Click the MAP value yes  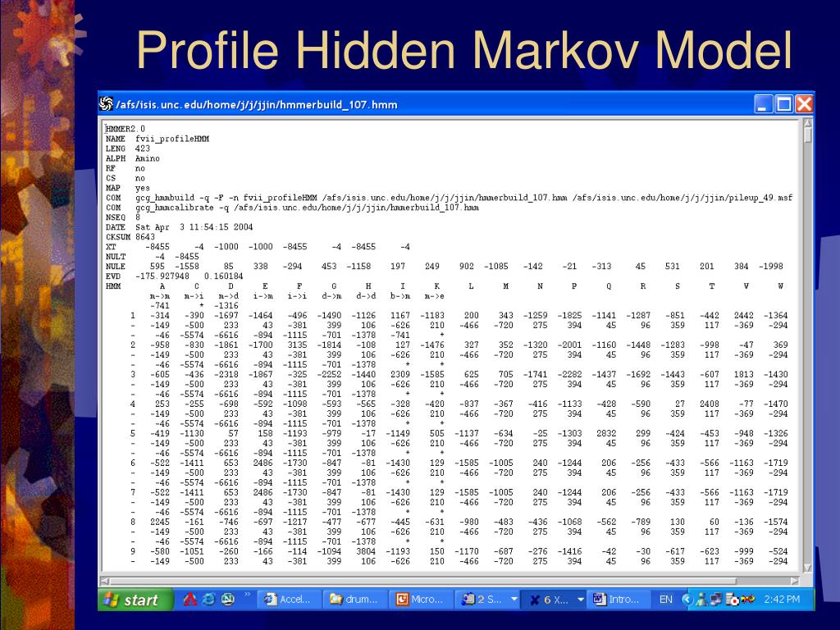tap(143, 188)
